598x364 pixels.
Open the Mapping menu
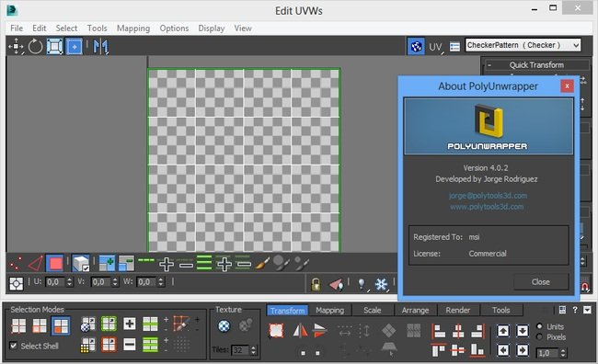point(133,28)
